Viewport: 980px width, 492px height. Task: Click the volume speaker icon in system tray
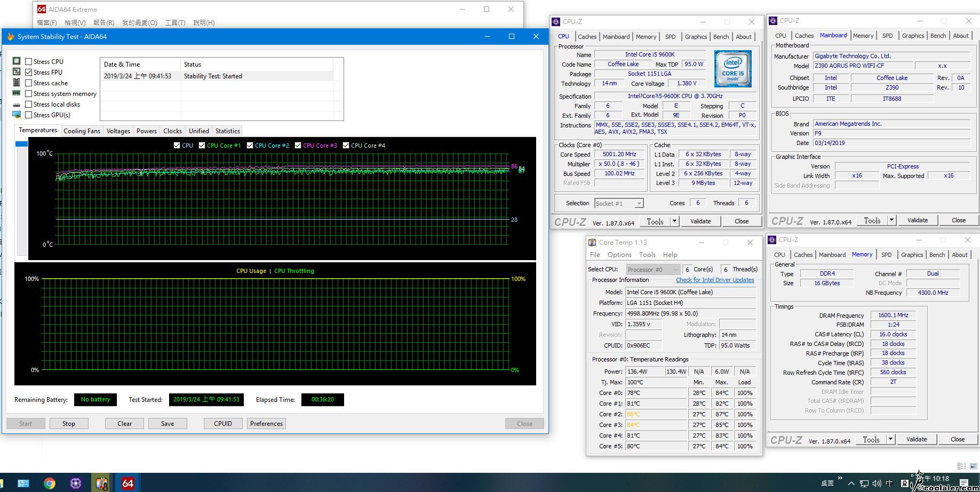point(877,483)
